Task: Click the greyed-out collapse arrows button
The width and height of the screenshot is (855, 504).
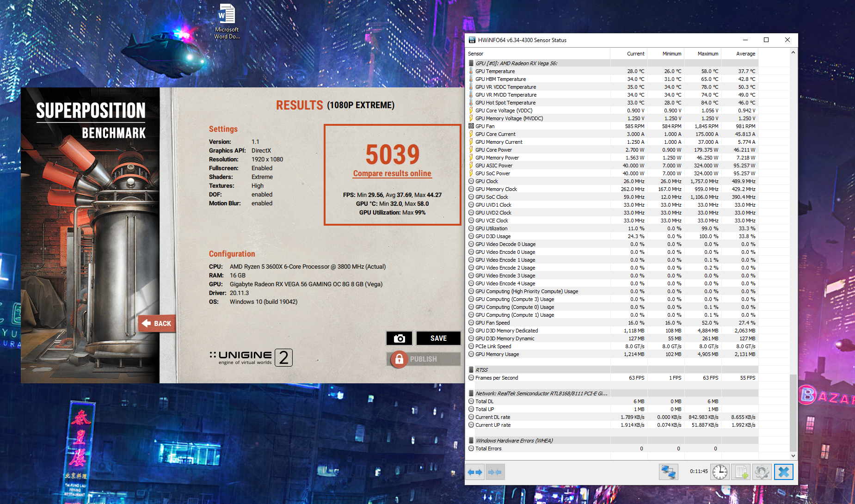Action: [x=495, y=472]
